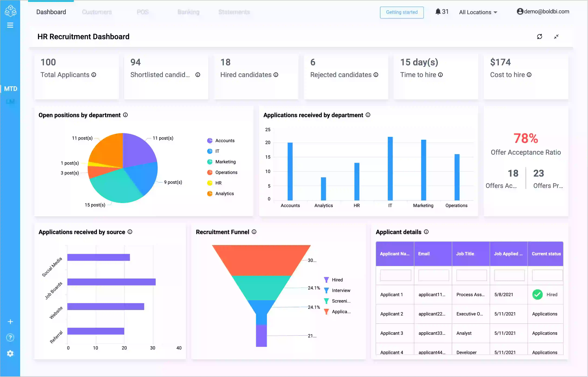
Task: Select the Applicant 2 row name cell
Action: pyautogui.click(x=395, y=314)
